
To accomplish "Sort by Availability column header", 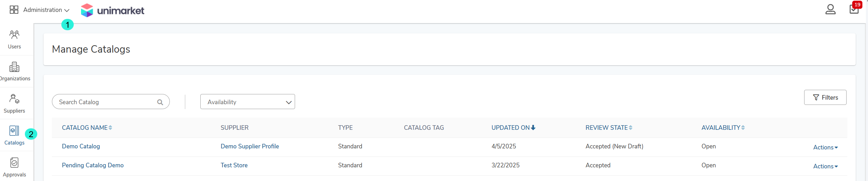I will pos(723,128).
